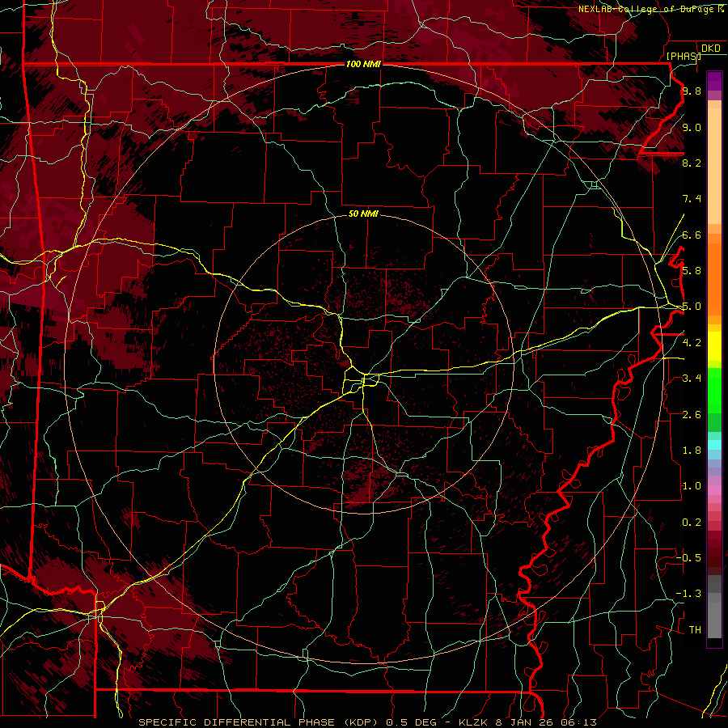Select the DKD label above the color scale
This screenshot has width=728, height=728.
click(x=711, y=48)
